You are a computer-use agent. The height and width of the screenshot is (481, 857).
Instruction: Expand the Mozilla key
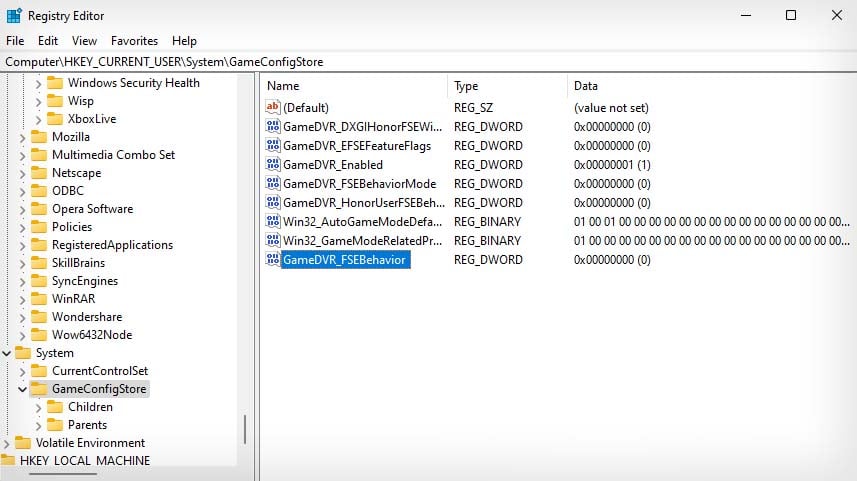point(22,138)
